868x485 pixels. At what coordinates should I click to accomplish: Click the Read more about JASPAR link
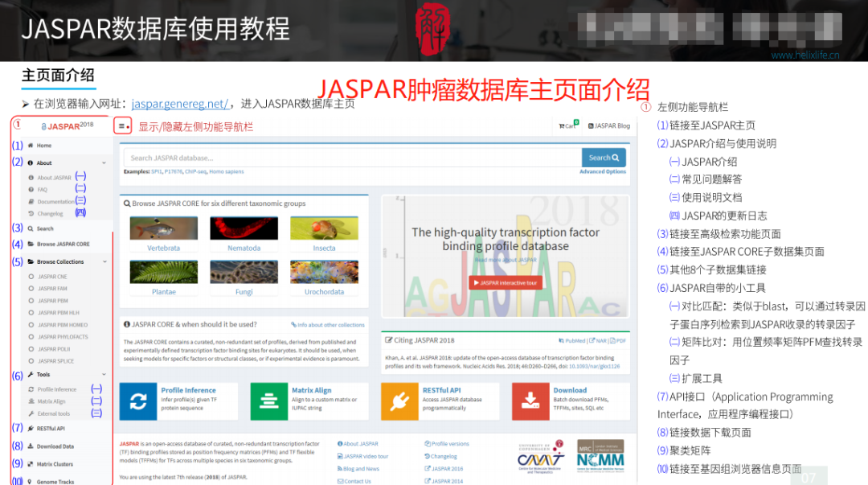(506, 260)
